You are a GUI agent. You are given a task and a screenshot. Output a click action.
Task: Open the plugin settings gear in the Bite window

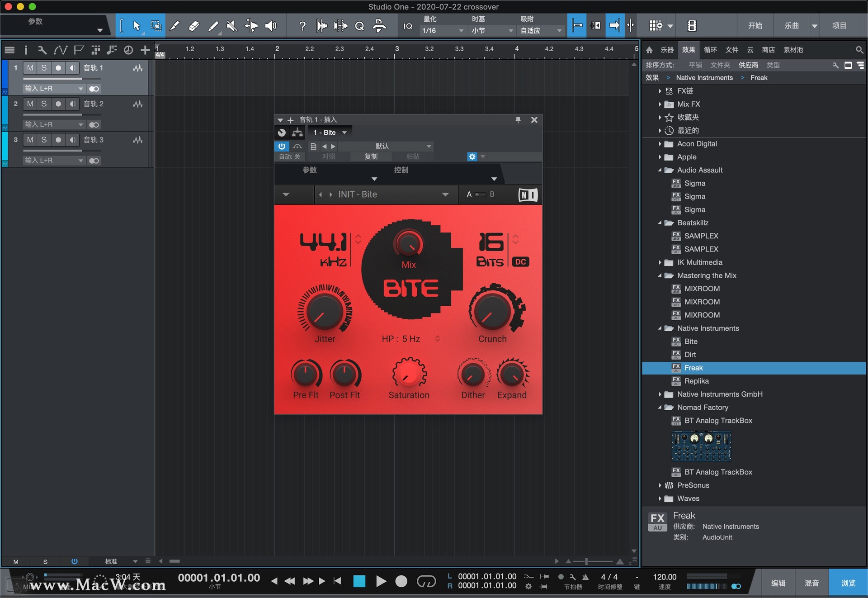472,157
